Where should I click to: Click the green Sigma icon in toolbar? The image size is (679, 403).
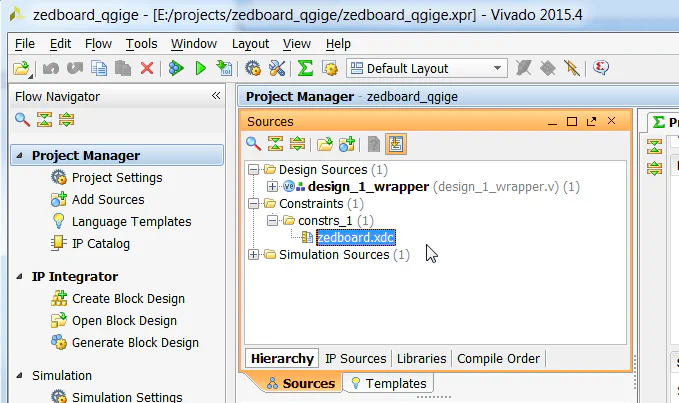pyautogui.click(x=304, y=68)
